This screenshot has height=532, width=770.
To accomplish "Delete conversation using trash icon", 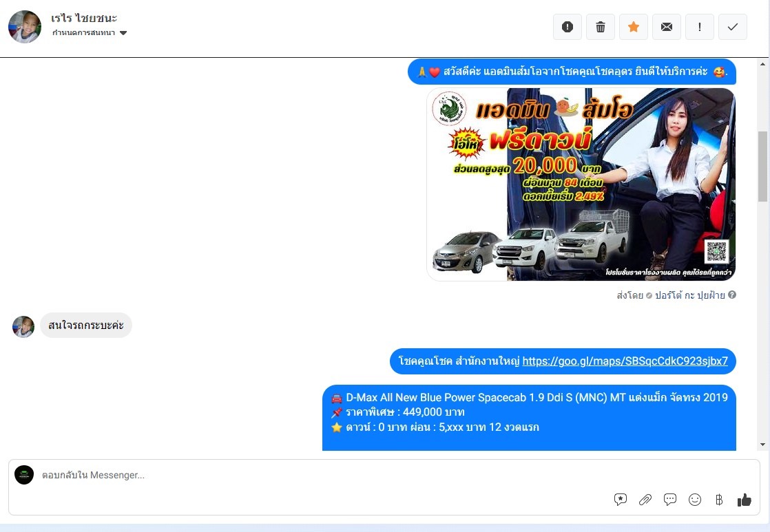I will 600,27.
